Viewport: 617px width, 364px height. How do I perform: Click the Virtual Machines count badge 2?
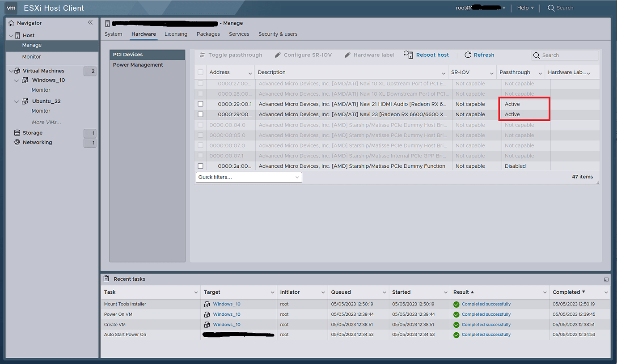pyautogui.click(x=90, y=71)
